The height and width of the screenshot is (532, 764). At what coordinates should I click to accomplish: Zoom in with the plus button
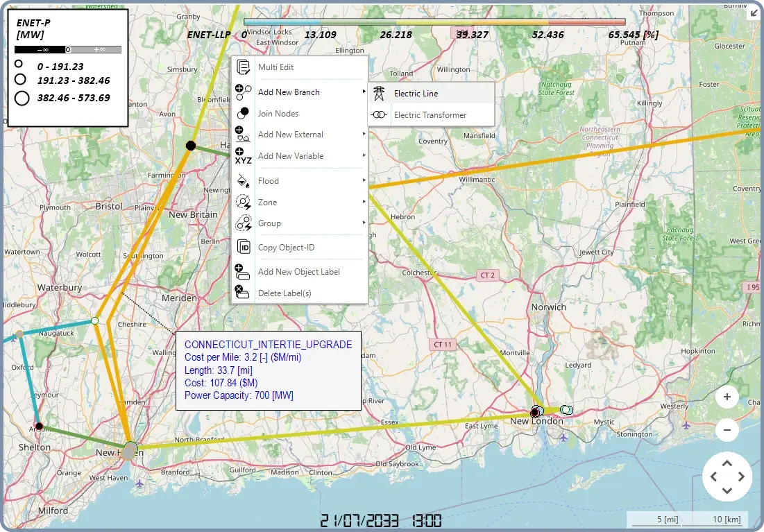727,397
